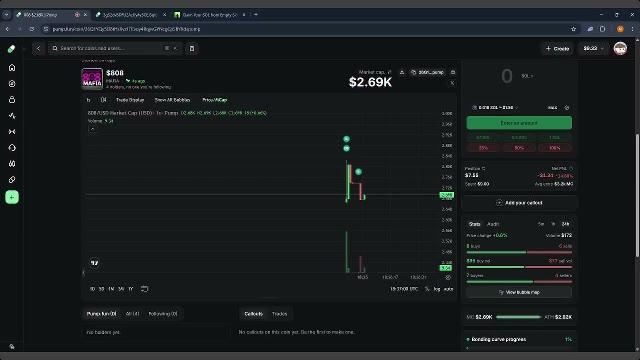This screenshot has width=640, height=360.
Task: Toggle percent scale on chart
Action: click(427, 289)
